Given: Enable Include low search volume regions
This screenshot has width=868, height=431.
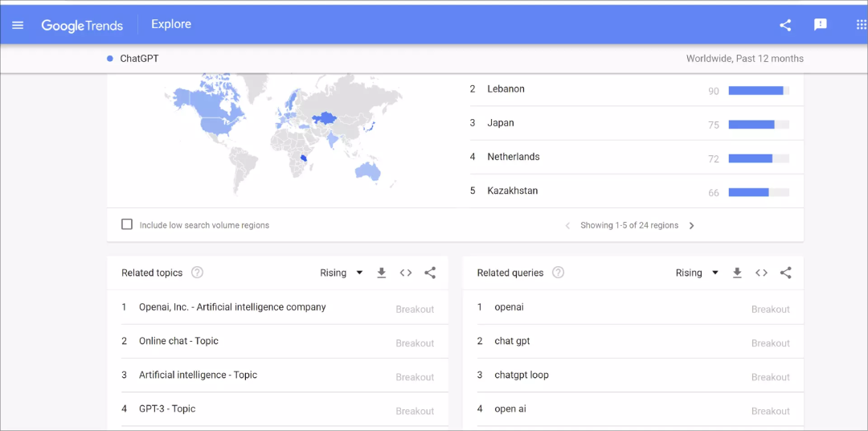Looking at the screenshot, I should (x=127, y=224).
